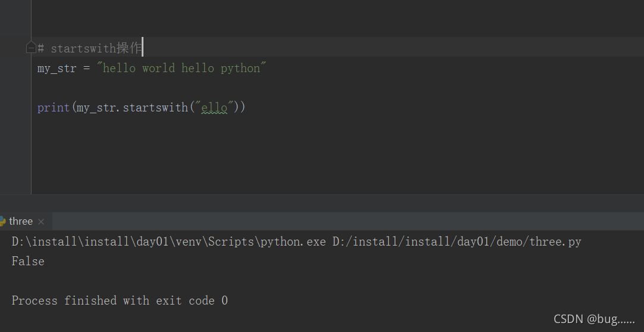Click the editor gutter beside the print line

[15, 107]
